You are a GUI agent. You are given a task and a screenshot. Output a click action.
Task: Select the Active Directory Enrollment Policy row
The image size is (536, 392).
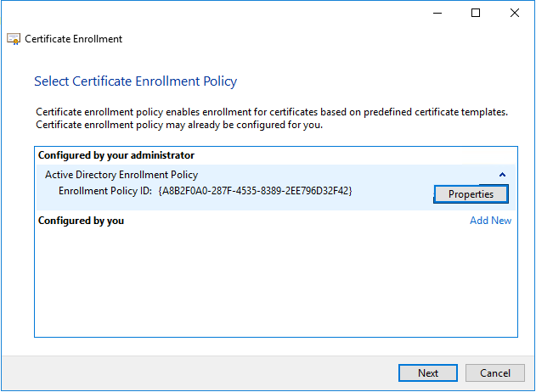276,188
